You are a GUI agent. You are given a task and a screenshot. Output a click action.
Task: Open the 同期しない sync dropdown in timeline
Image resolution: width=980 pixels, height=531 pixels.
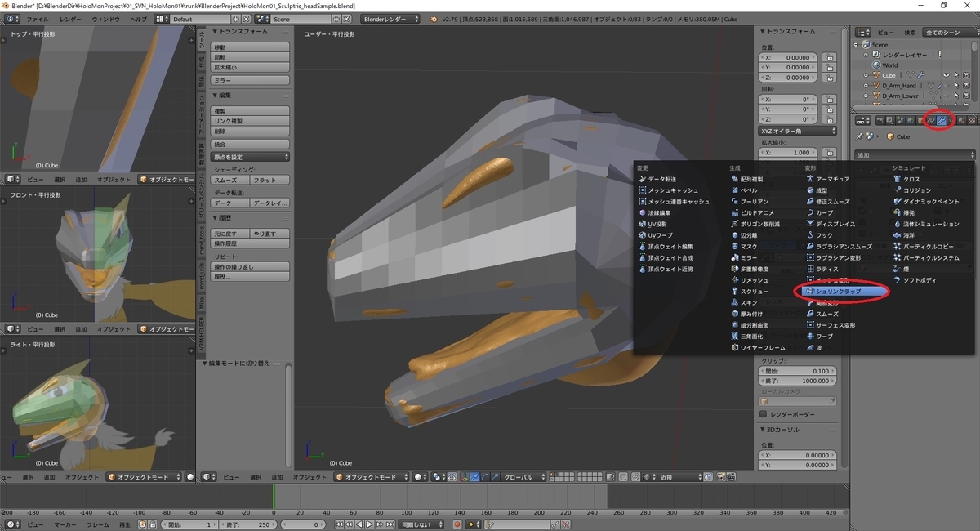pos(421,524)
